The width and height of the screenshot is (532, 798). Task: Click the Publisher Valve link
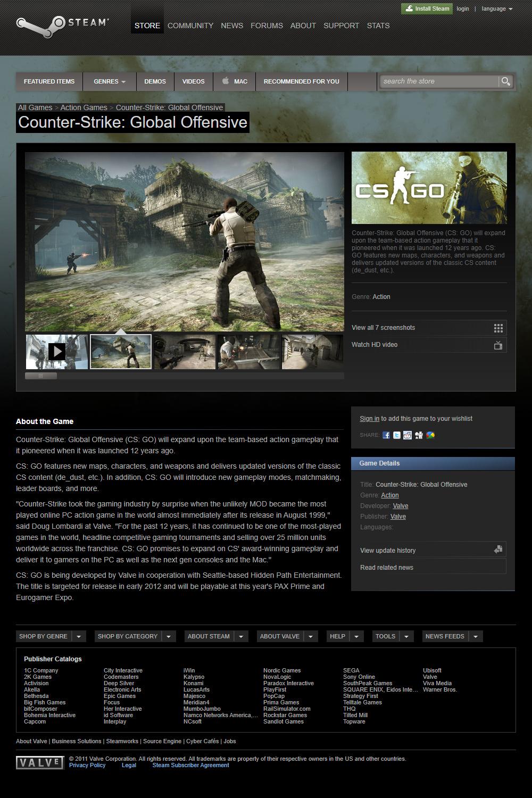point(398,517)
